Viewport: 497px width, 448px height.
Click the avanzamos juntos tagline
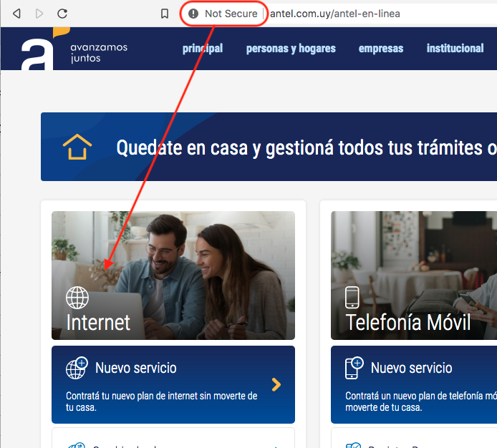point(99,52)
